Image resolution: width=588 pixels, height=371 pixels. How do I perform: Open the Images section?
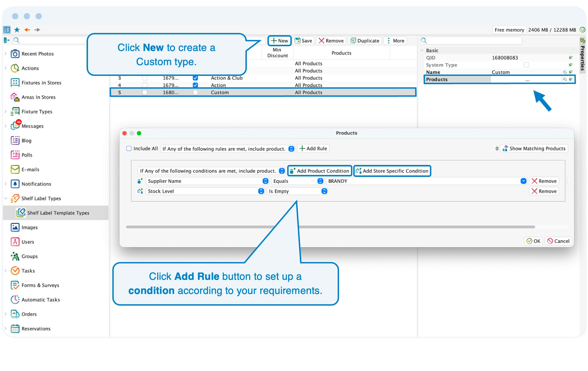click(29, 227)
